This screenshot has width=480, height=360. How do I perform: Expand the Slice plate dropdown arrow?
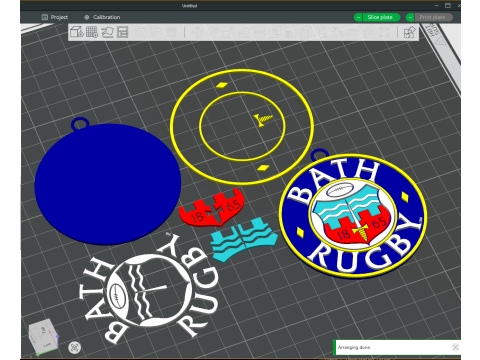(x=358, y=17)
